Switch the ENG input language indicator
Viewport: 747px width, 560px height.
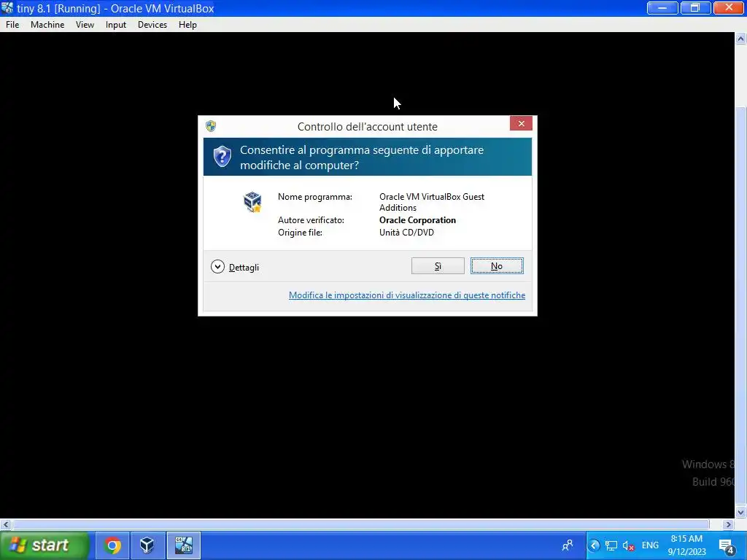(650, 545)
